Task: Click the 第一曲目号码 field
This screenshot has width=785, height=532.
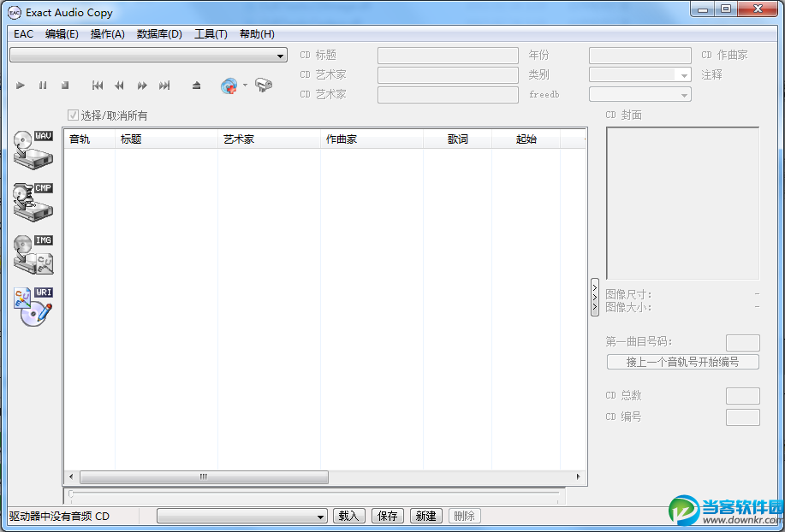Action: pyautogui.click(x=743, y=343)
